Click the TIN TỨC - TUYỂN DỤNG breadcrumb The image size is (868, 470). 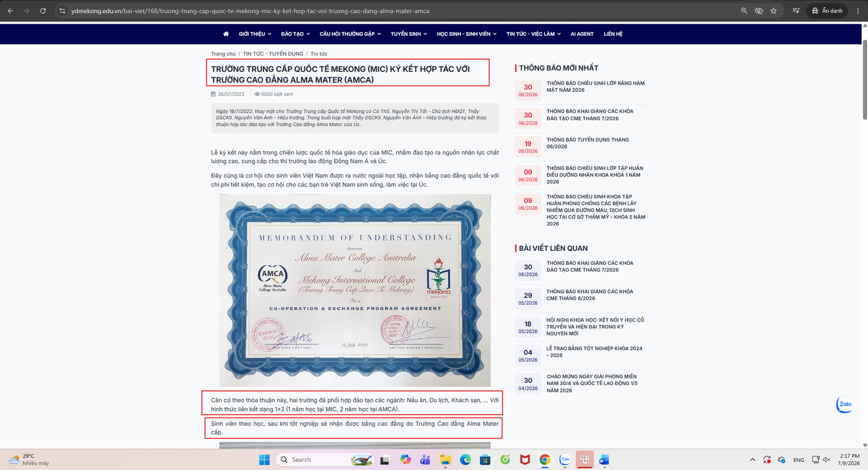point(273,54)
